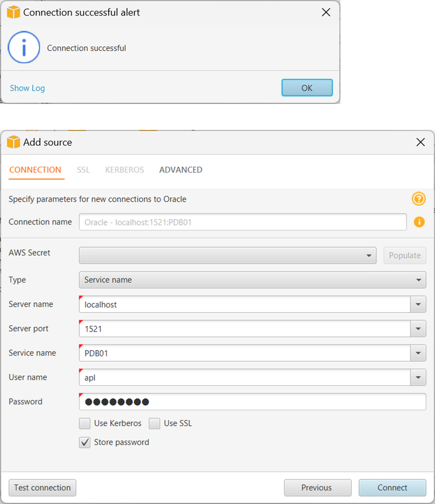Click the Server name field with localhost

point(245,304)
